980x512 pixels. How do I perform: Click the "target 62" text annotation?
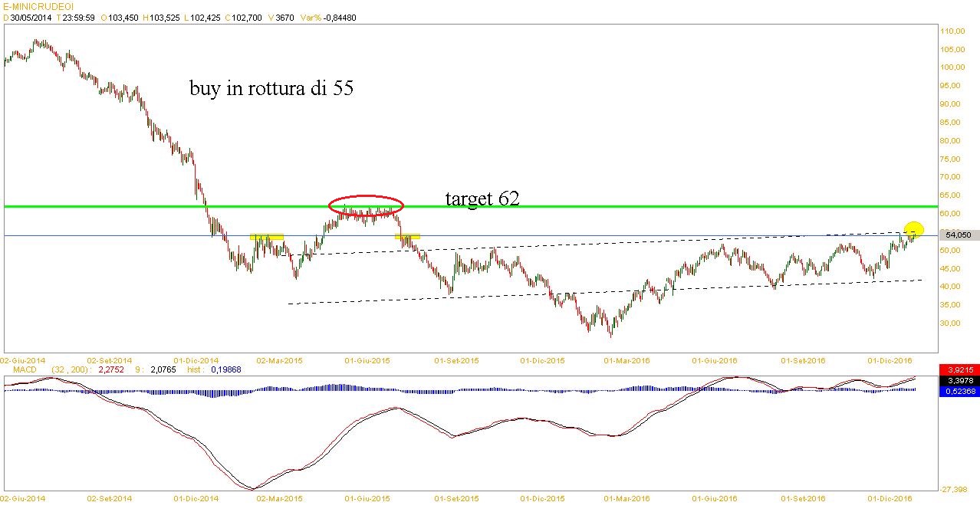click(482, 199)
